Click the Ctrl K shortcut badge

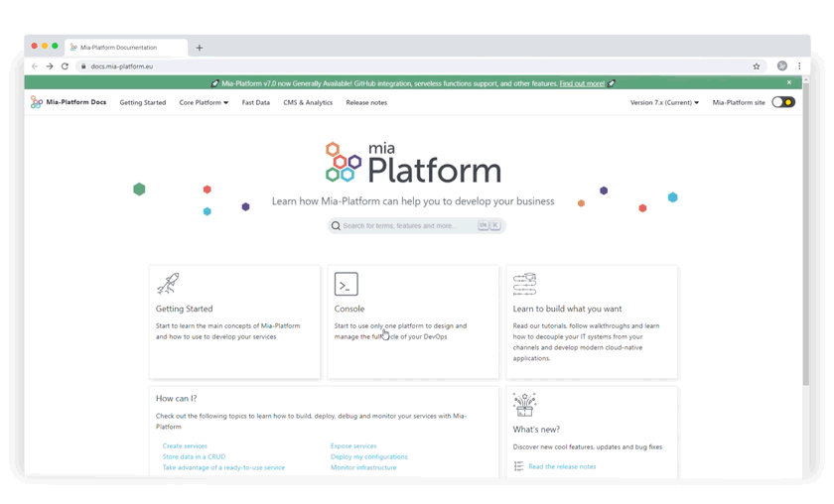pos(488,225)
